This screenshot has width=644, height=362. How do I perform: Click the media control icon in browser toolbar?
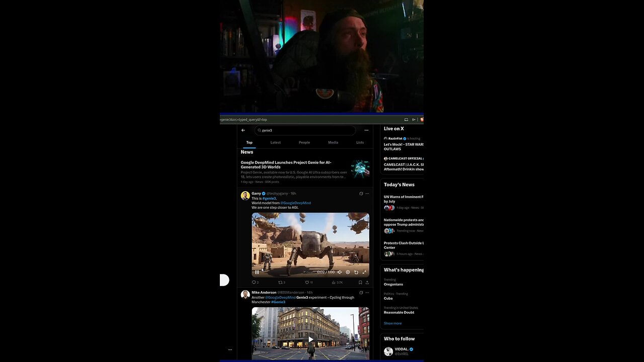click(x=414, y=120)
